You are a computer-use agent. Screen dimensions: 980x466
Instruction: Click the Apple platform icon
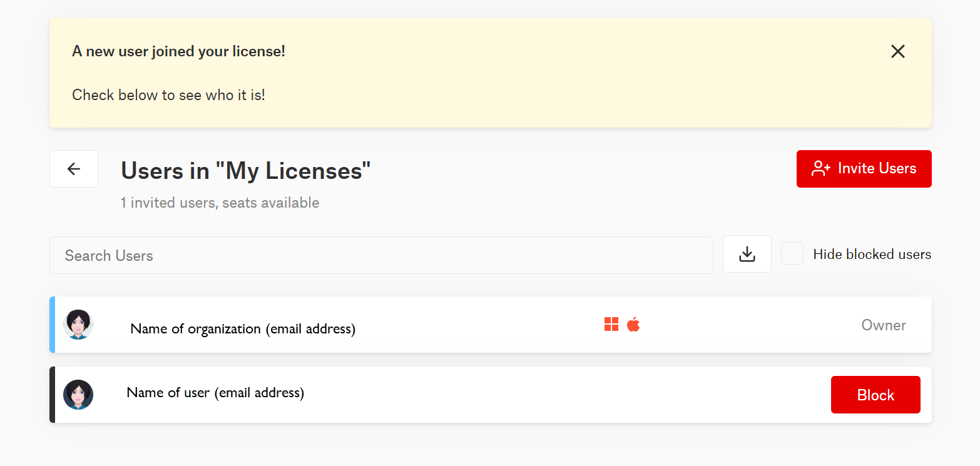633,324
